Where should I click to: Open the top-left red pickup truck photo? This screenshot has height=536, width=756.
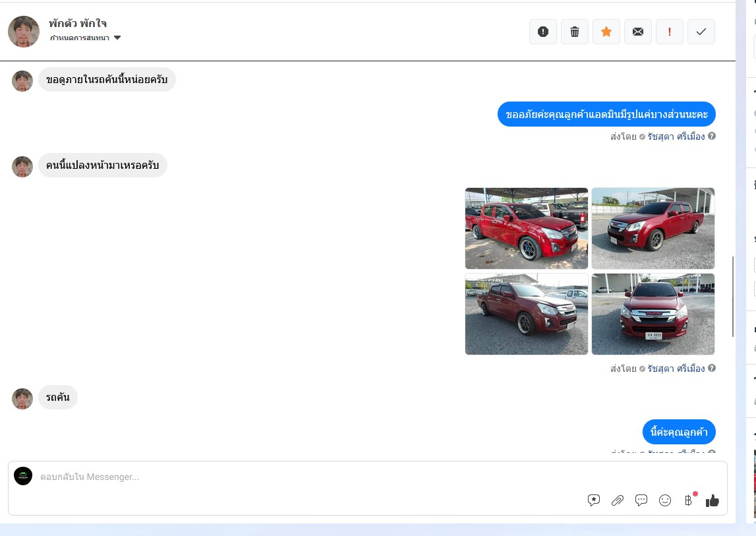[x=527, y=228]
